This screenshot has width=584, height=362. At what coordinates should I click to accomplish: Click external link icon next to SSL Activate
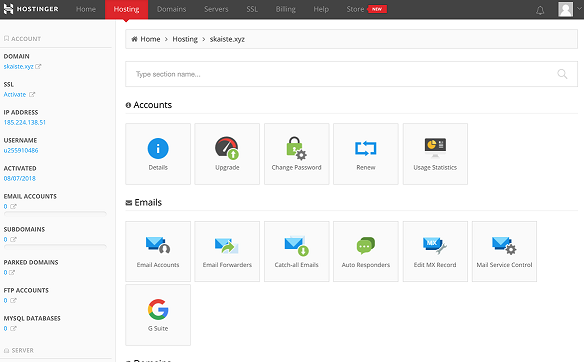(x=32, y=95)
